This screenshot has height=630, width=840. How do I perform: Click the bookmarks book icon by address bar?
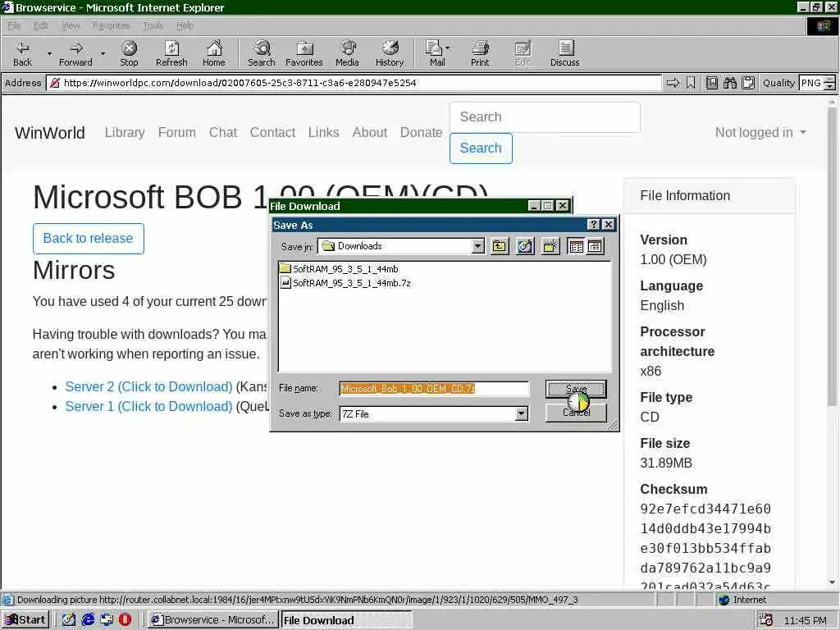711,83
